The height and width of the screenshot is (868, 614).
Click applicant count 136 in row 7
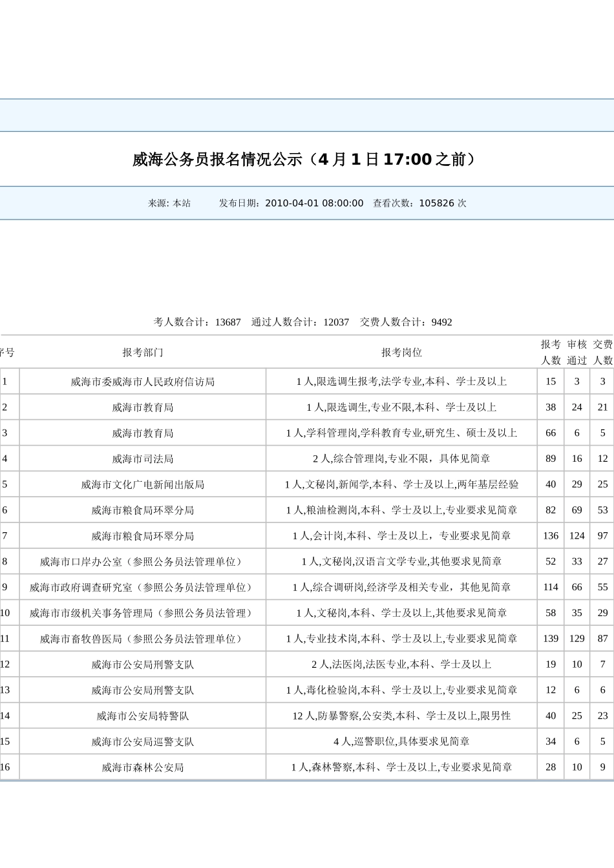pos(551,536)
